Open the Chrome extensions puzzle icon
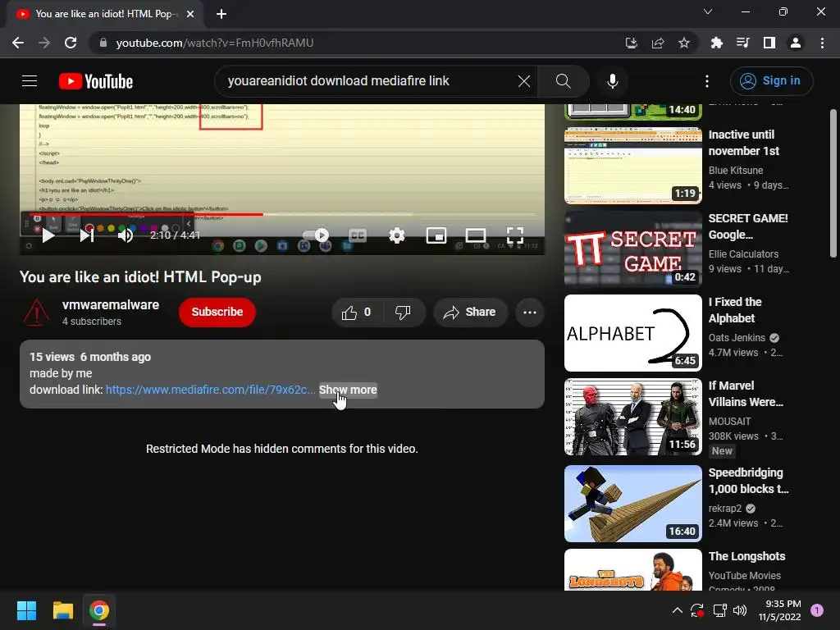 point(717,43)
